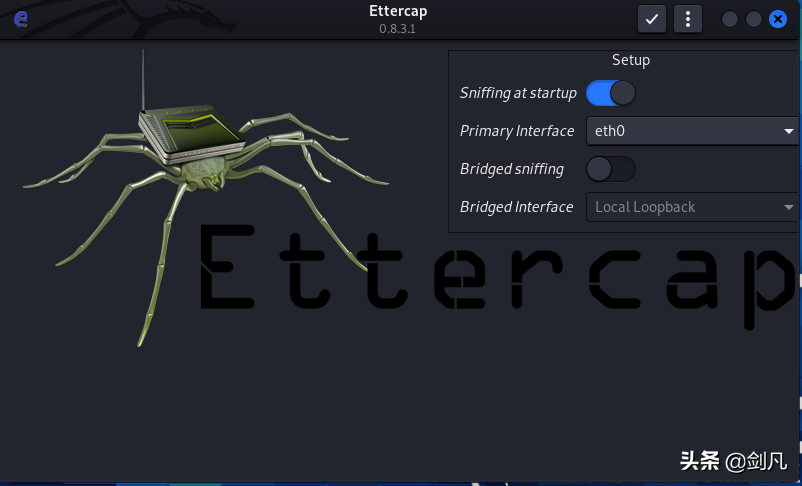Open the Primary Interface eth0 dropdown
The width and height of the screenshot is (802, 486).
pyautogui.click(x=693, y=131)
